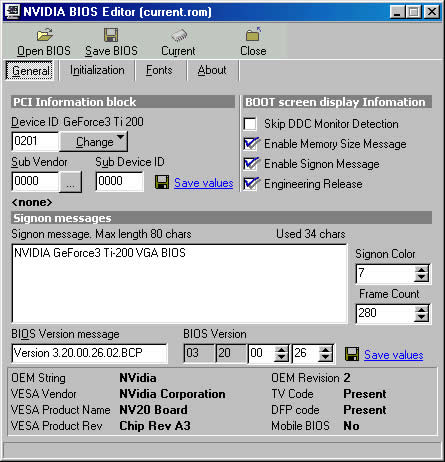This screenshot has height=462, width=445.
Task: Click the Open BIOS folder icon
Action: [45, 34]
